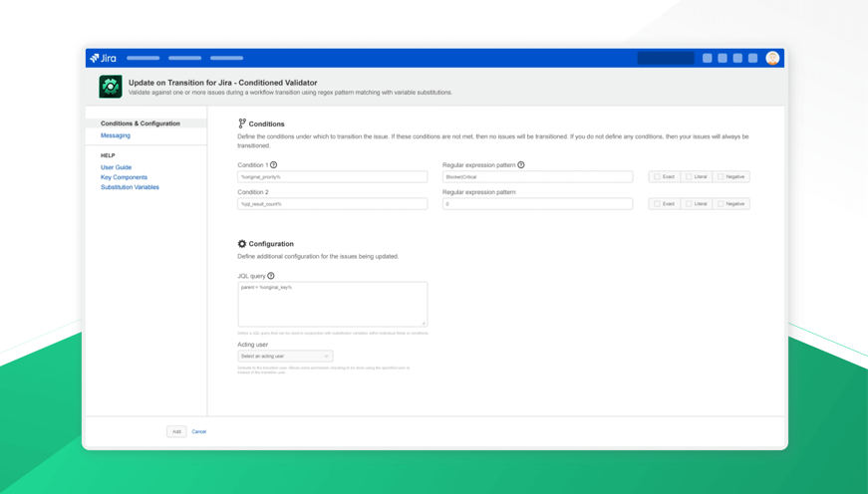Enable Exact checkbox for Condition 2
Screen dimensions: 868x494
click(657, 204)
